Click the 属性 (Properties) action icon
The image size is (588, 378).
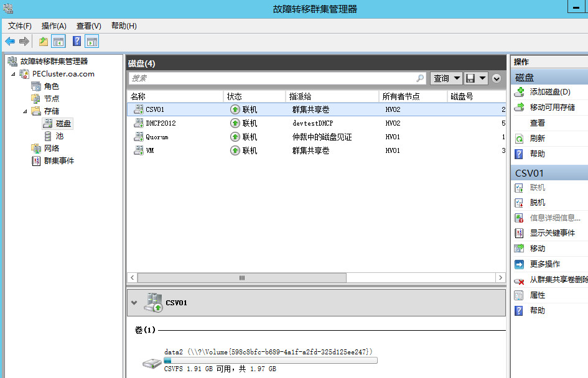click(519, 295)
